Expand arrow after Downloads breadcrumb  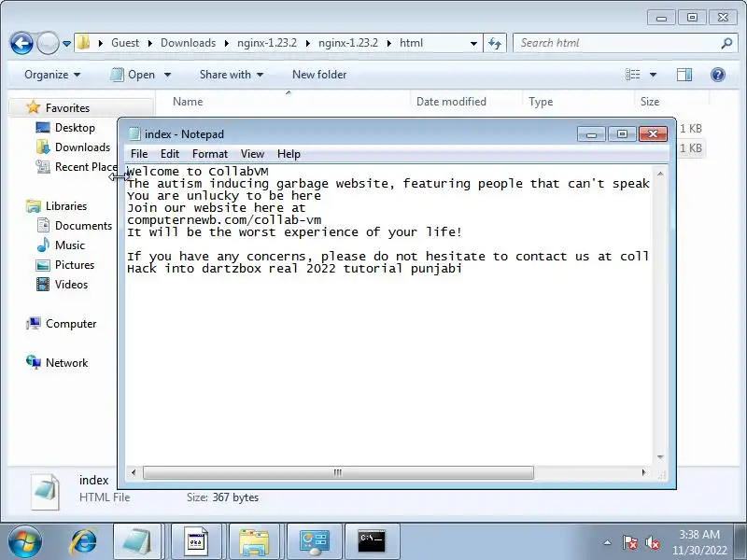(x=226, y=43)
